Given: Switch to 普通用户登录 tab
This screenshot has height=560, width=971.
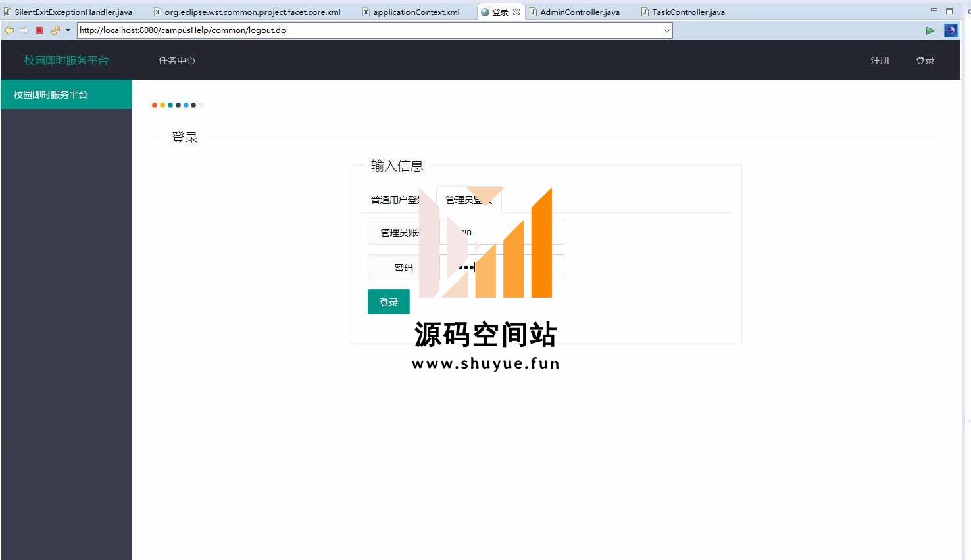Looking at the screenshot, I should click(398, 200).
